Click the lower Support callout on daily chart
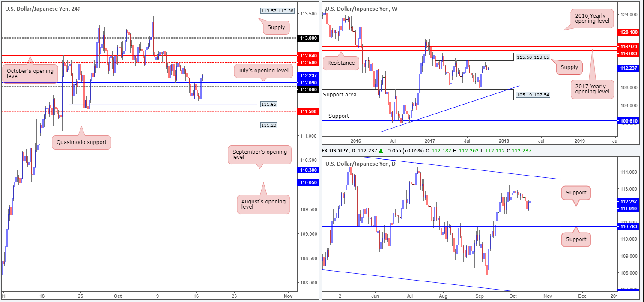Screen dimensions: 644x302 click(576, 239)
